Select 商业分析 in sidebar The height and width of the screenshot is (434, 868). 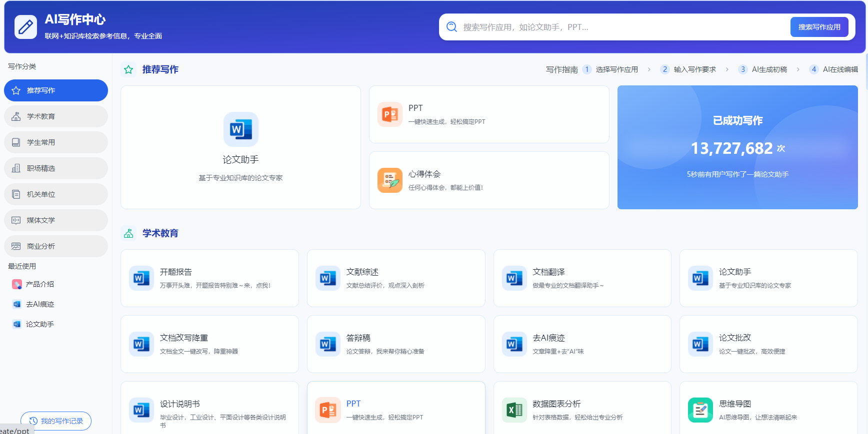(x=56, y=246)
